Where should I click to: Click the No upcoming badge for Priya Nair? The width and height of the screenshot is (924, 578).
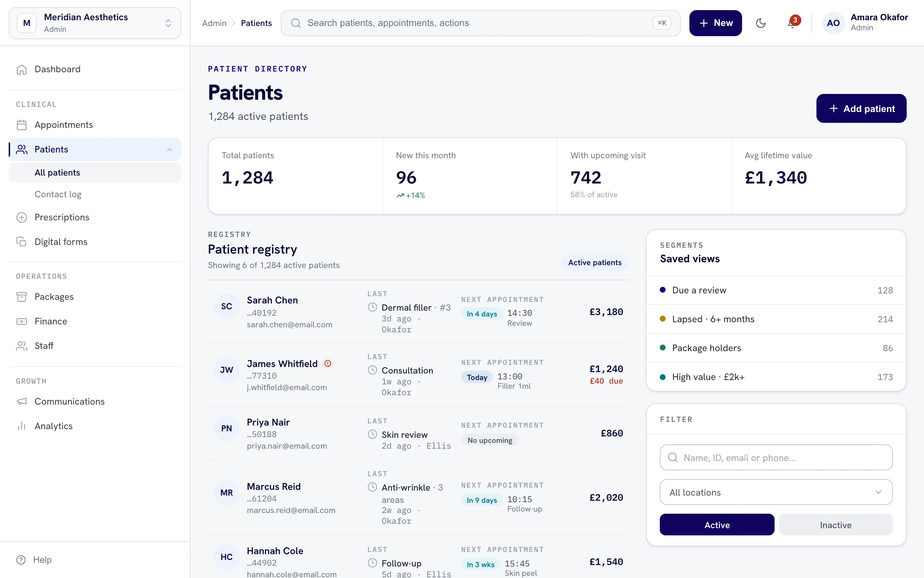[x=490, y=440]
